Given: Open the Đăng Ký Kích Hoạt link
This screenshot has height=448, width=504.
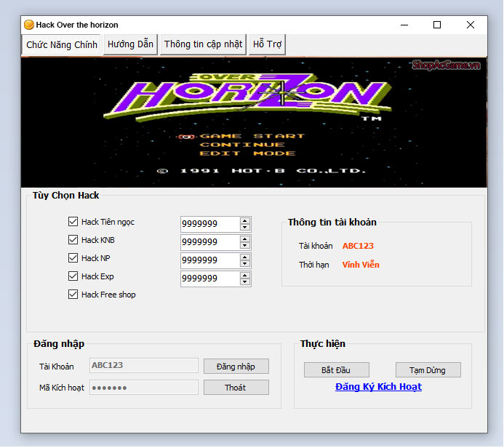Looking at the screenshot, I should (378, 387).
